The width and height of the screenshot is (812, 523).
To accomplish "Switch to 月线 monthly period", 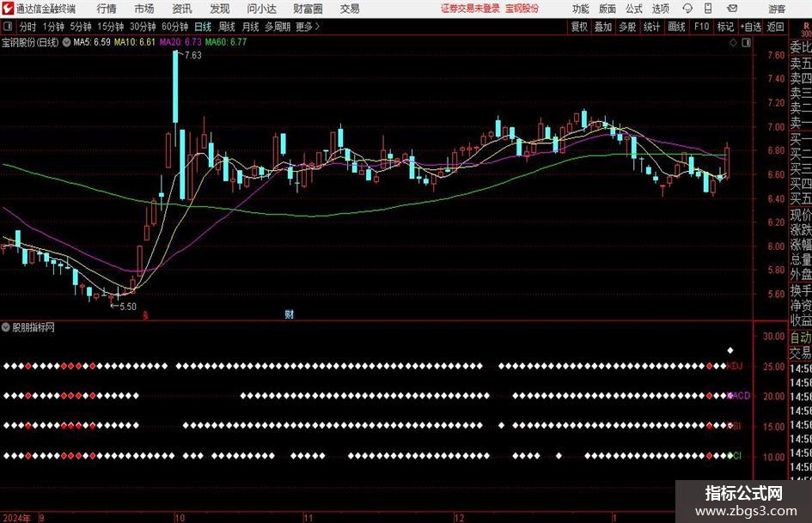I will point(251,27).
